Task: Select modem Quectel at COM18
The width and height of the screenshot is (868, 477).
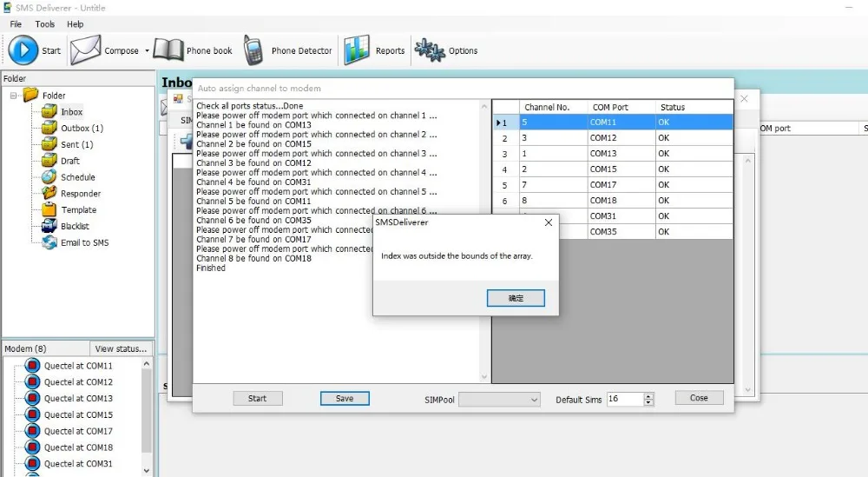Action: (78, 447)
